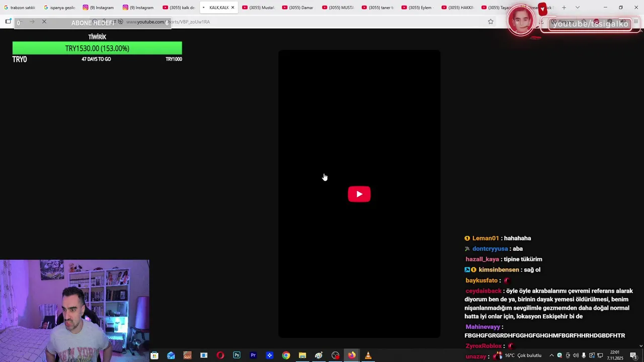The image size is (644, 362).
Task: Open the (3055) taner tab
Action: tap(377, 8)
